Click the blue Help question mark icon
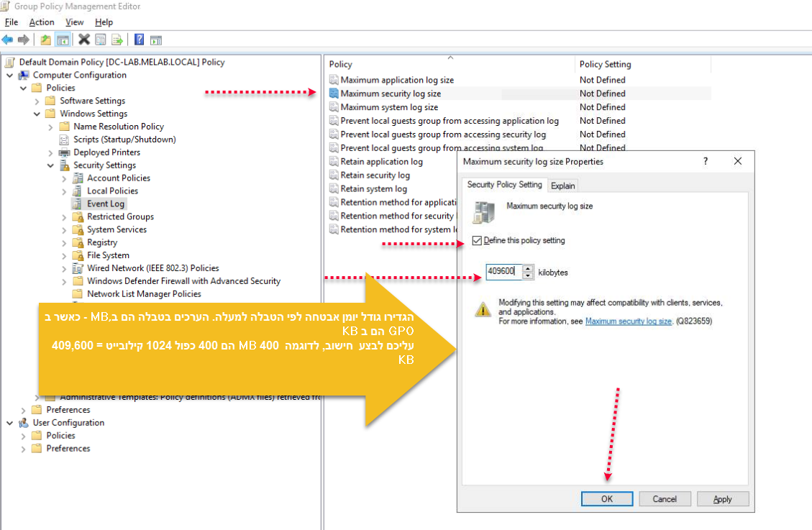 (x=139, y=40)
